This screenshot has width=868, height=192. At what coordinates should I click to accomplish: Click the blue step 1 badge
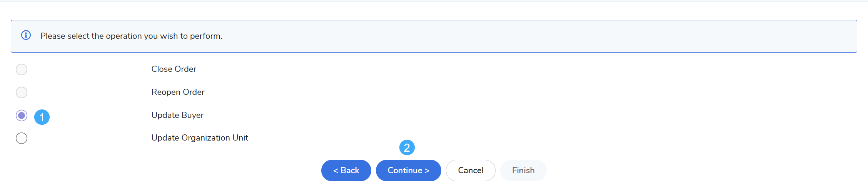tap(42, 117)
